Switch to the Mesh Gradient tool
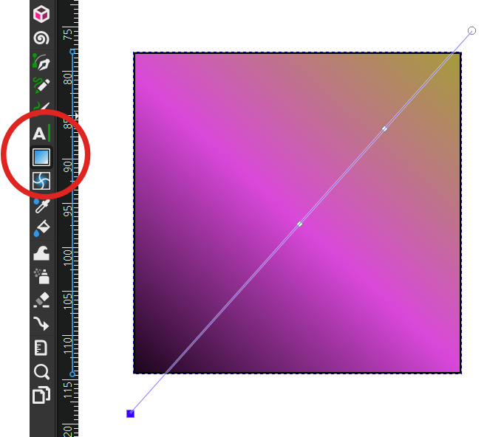This screenshot has width=504, height=437. [x=41, y=181]
